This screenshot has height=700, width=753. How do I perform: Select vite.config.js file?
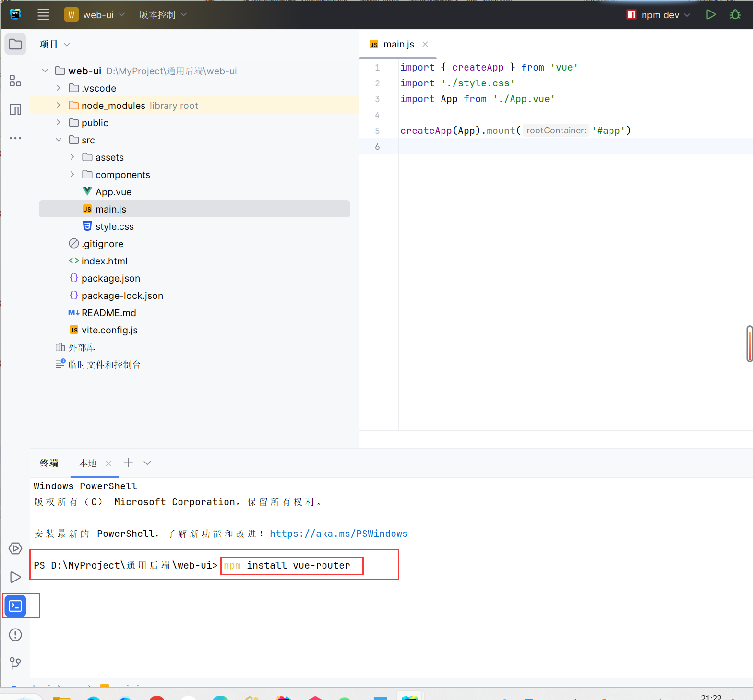point(109,330)
